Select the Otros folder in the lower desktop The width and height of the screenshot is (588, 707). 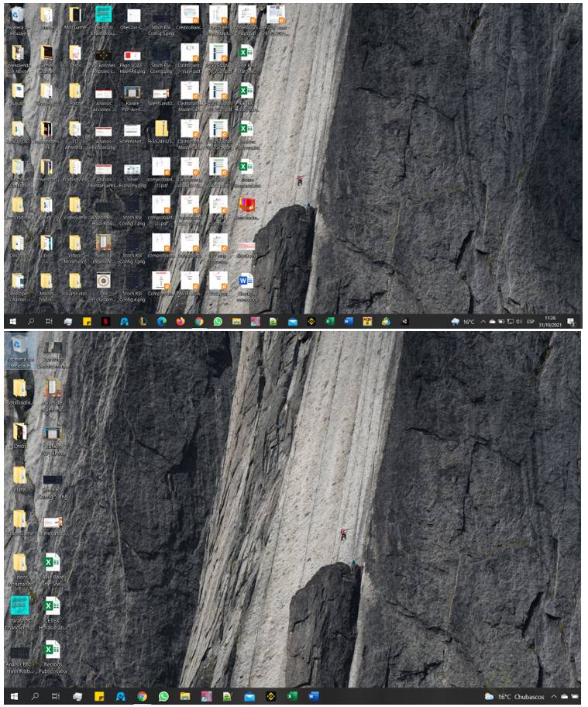click(19, 435)
